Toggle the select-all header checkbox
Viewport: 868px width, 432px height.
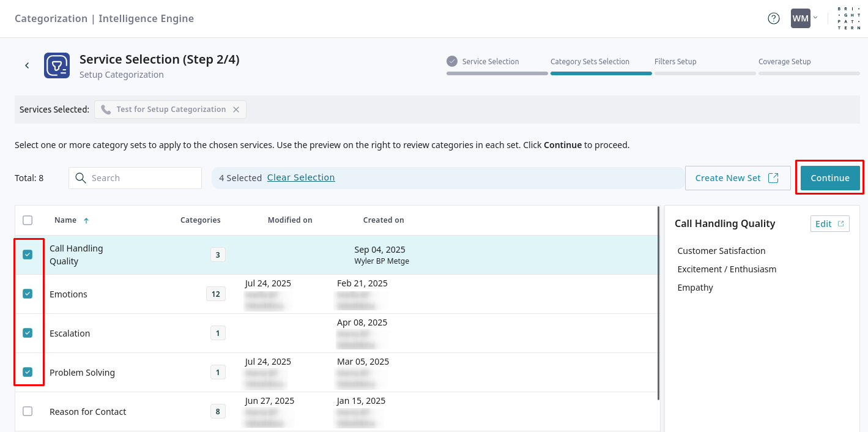tap(28, 220)
